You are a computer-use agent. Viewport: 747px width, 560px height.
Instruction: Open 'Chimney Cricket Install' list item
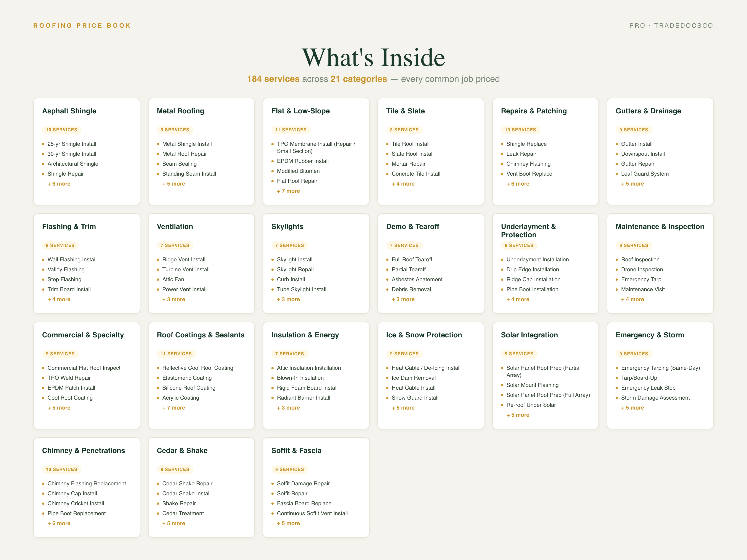[x=76, y=503]
